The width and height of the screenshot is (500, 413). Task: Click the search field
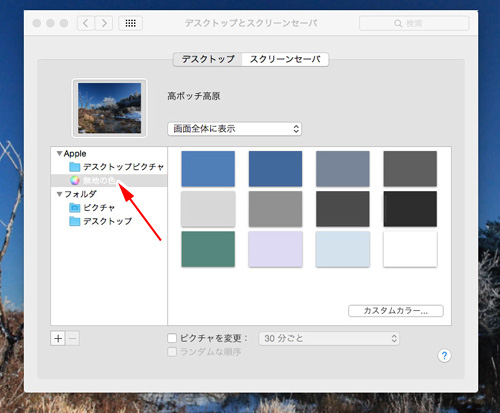[x=414, y=23]
